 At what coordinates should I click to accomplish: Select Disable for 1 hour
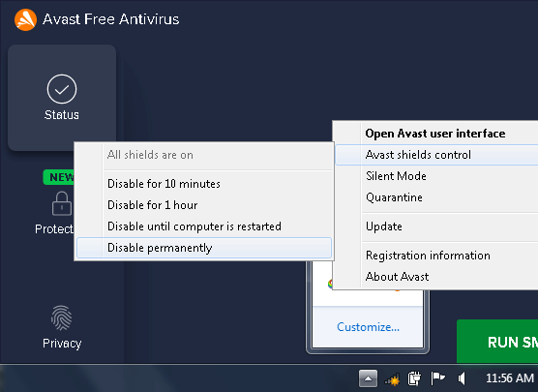(x=204, y=205)
